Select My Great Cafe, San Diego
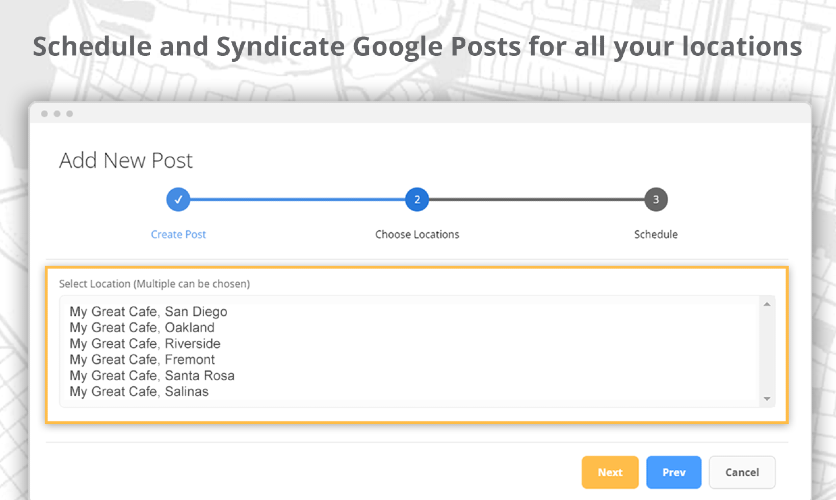This screenshot has width=836, height=500. tap(148, 311)
